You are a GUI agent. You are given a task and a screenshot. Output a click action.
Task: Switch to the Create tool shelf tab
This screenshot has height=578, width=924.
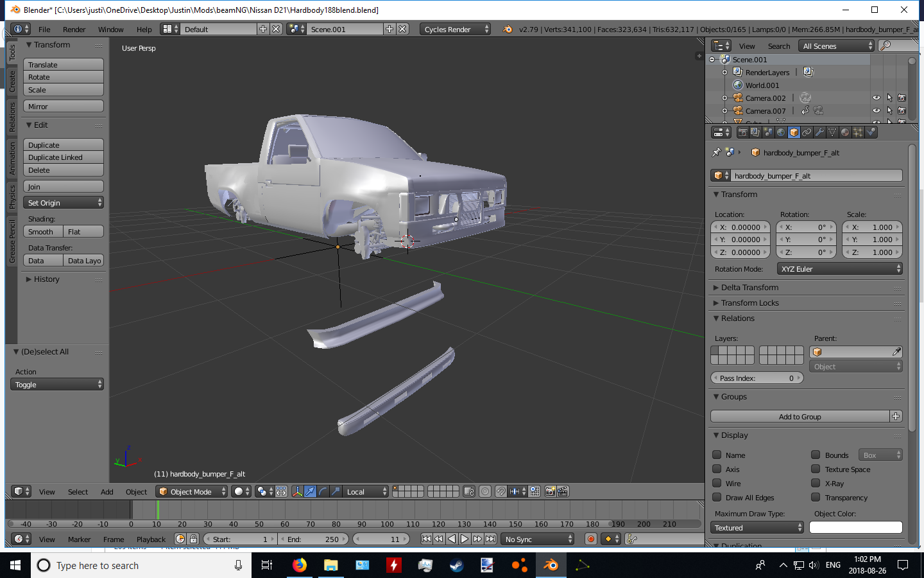coord(12,82)
